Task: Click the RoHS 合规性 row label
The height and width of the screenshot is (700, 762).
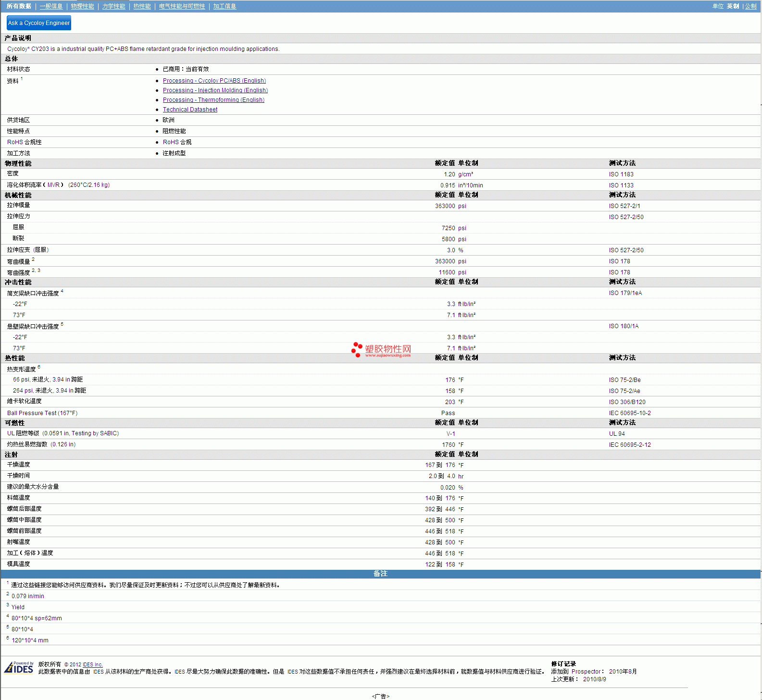Action: (x=25, y=142)
